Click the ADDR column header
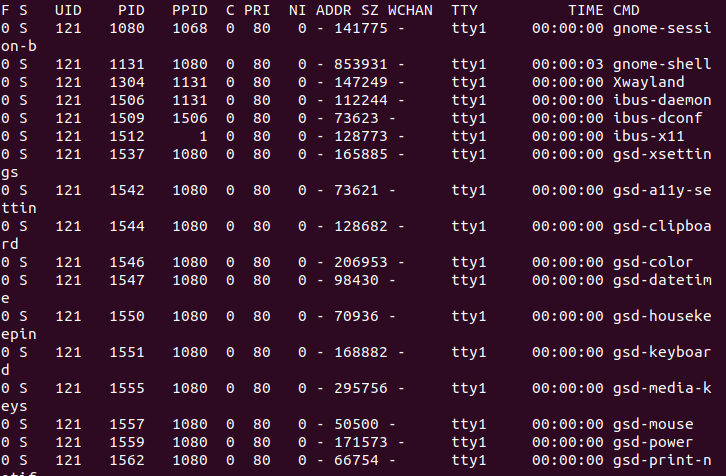 point(334,10)
